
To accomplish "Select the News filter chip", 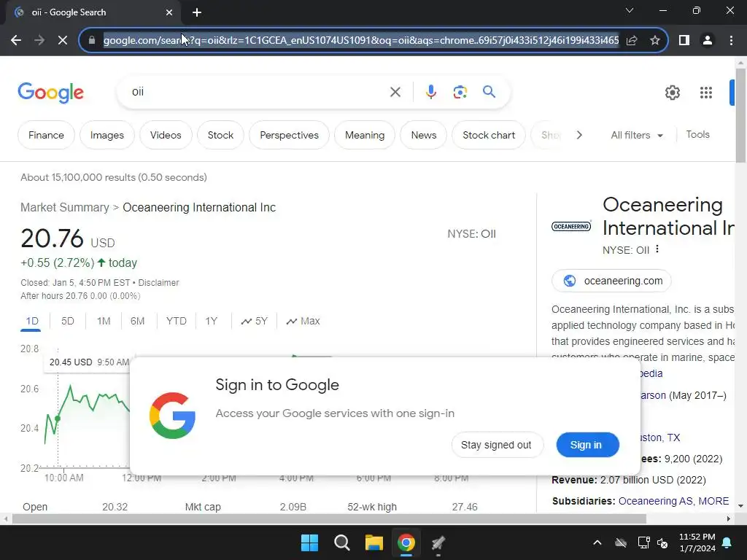I will 424,135.
